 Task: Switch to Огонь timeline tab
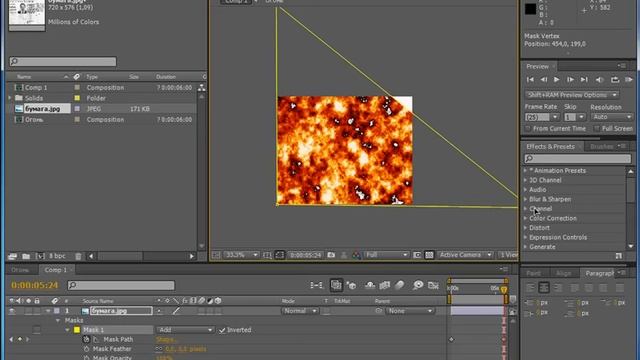[x=20, y=270]
